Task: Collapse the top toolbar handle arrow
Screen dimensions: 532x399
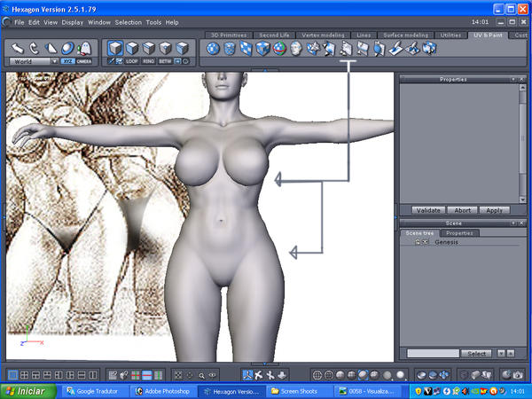Action: tap(265, 70)
